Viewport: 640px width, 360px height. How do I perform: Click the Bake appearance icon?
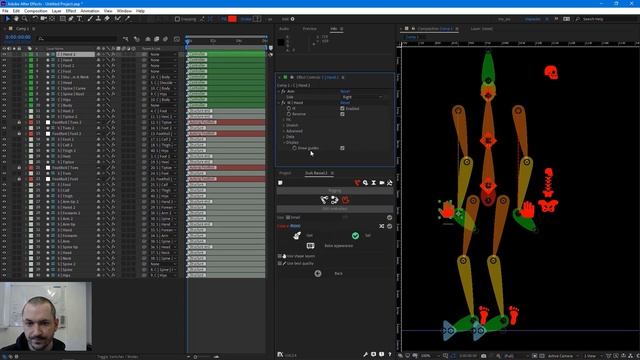[311, 246]
